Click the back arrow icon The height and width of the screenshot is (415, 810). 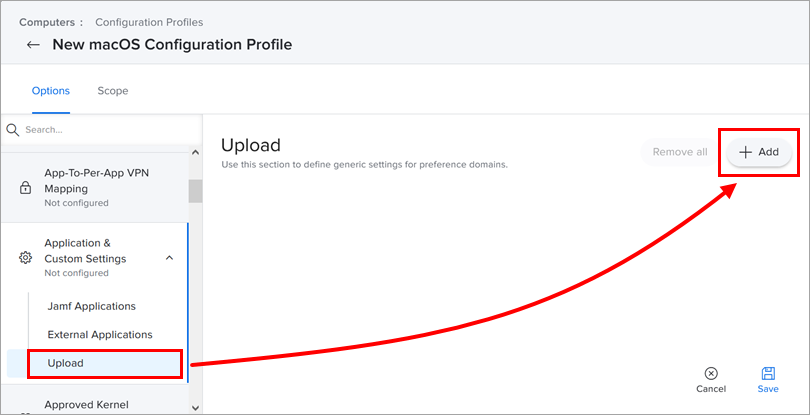(x=33, y=45)
